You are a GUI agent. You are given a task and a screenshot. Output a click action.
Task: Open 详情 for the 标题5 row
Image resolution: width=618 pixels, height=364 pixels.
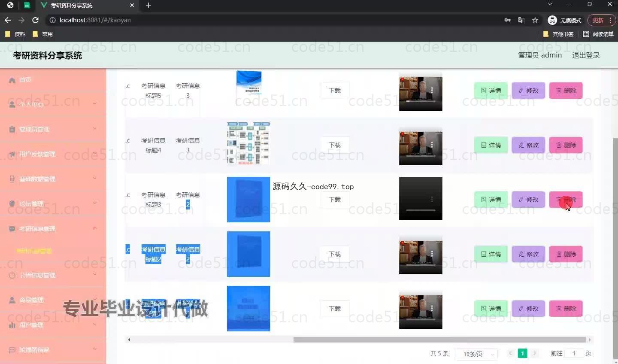[491, 91]
